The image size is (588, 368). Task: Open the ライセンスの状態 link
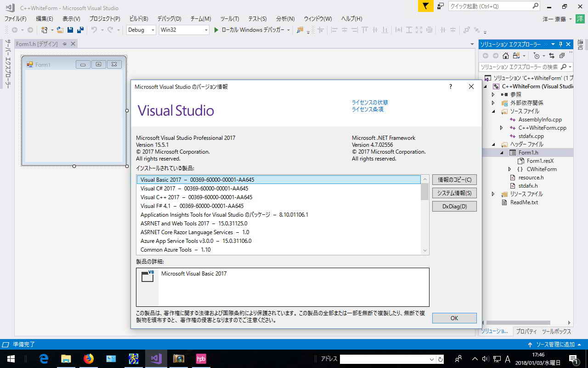[370, 103]
